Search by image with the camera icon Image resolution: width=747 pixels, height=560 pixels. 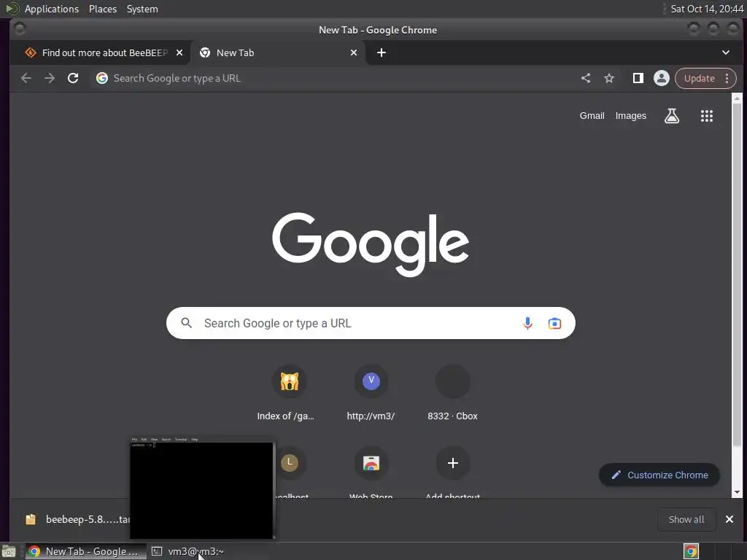tap(554, 323)
